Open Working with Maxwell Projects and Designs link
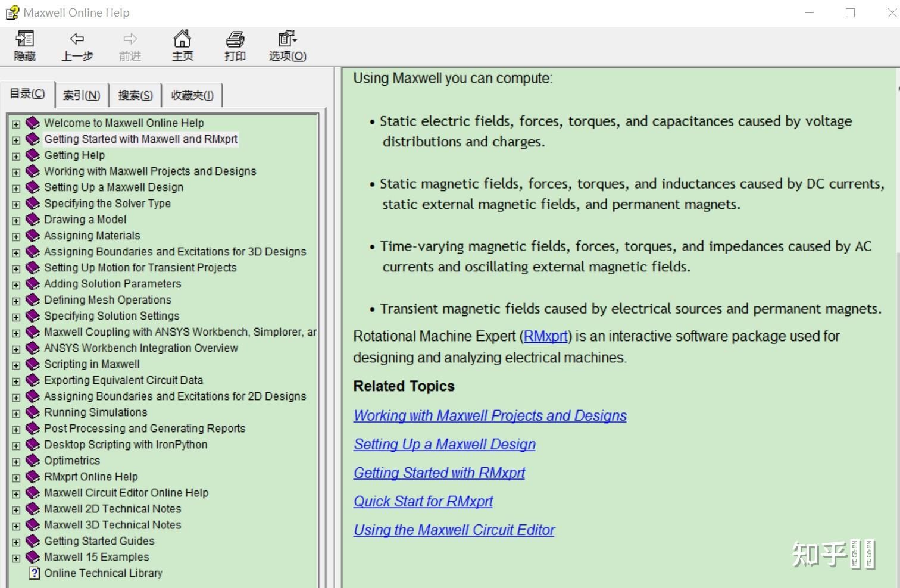The image size is (900, 588). pyautogui.click(x=490, y=415)
